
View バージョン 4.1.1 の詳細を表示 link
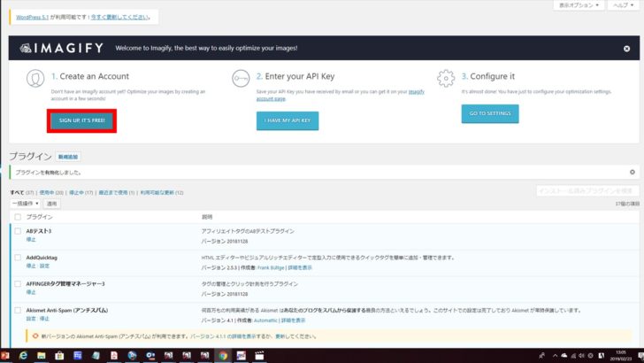click(225, 336)
